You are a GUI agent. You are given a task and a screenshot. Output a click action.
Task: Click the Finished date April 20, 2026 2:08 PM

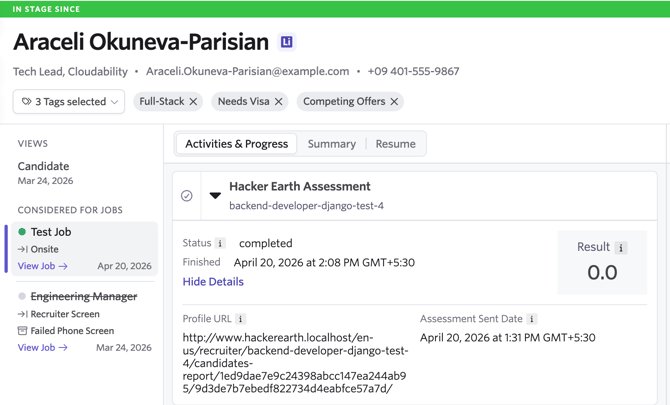coord(324,262)
